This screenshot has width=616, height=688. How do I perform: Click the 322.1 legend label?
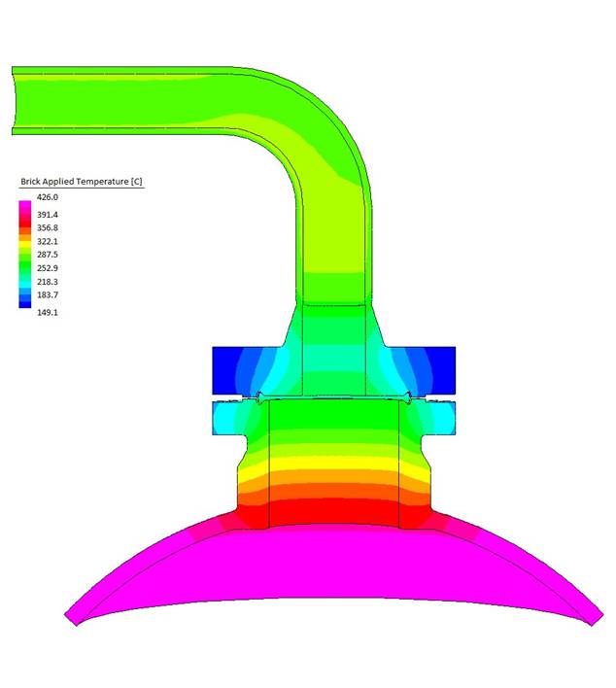click(48, 241)
